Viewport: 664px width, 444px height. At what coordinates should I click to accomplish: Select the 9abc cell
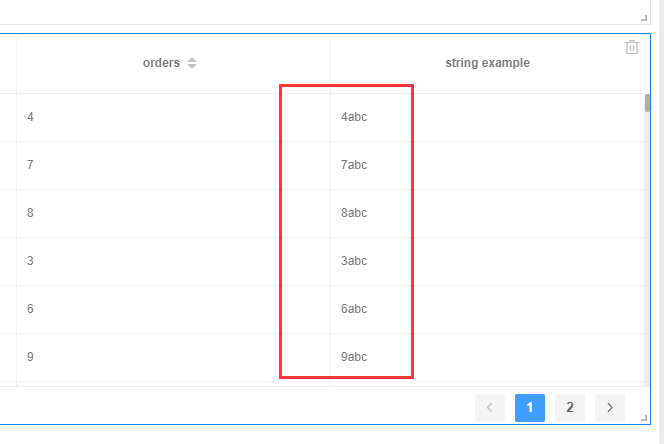tap(354, 357)
